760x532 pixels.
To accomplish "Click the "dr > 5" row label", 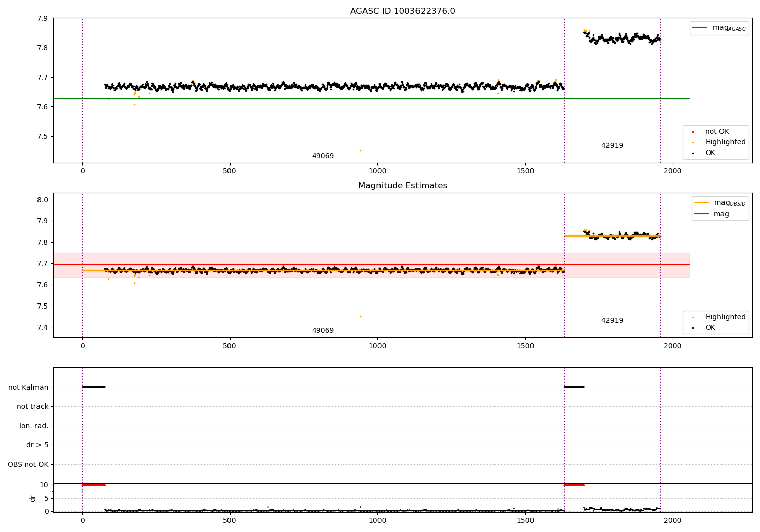I will pyautogui.click(x=37, y=445).
